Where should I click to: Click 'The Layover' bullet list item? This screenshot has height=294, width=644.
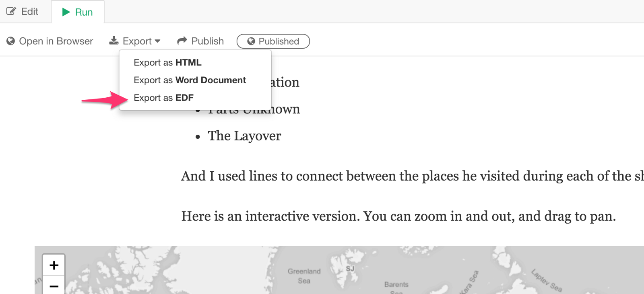[244, 136]
